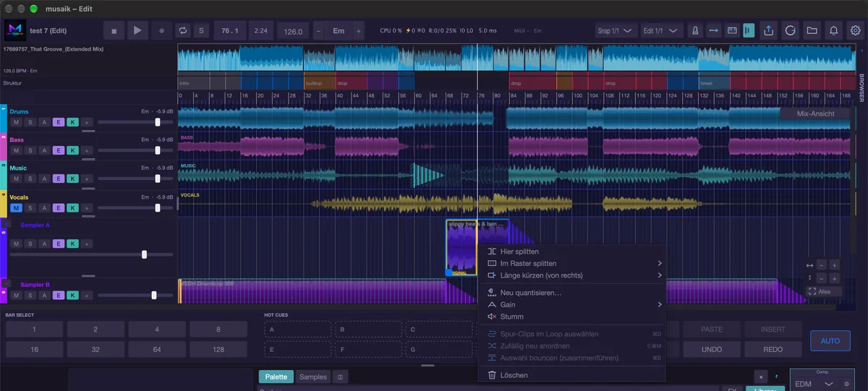Click vertical zoom-in plus button
The image size is (868, 391).
coord(834,278)
